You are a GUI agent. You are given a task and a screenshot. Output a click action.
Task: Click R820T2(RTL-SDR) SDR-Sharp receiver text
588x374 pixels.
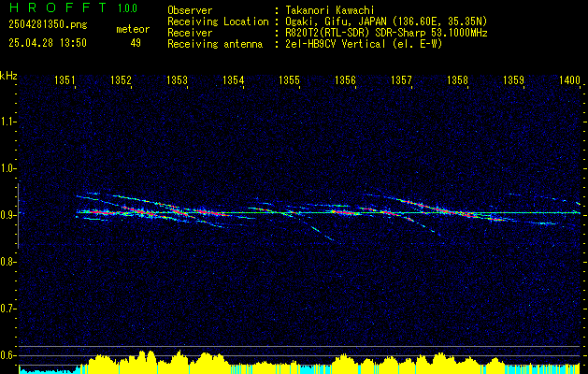386,33
